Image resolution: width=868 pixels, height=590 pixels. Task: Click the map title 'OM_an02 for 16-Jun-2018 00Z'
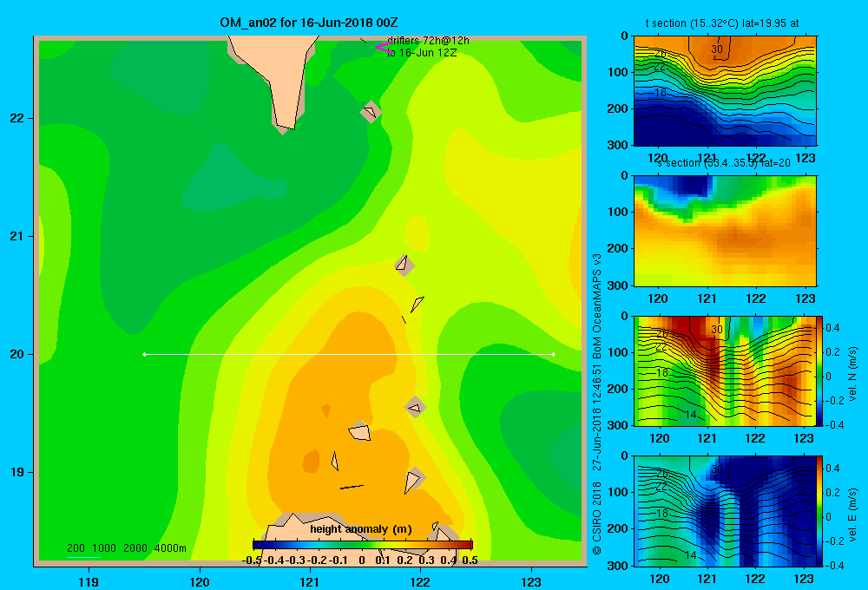pyautogui.click(x=308, y=23)
